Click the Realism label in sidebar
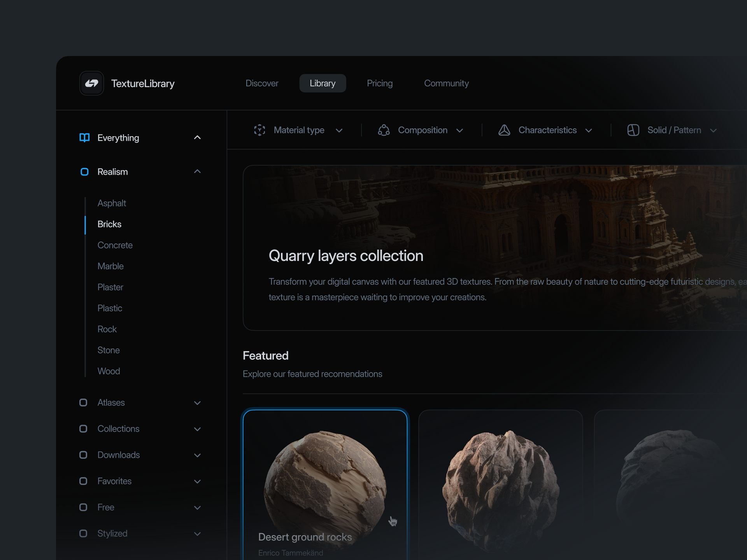 (112, 172)
